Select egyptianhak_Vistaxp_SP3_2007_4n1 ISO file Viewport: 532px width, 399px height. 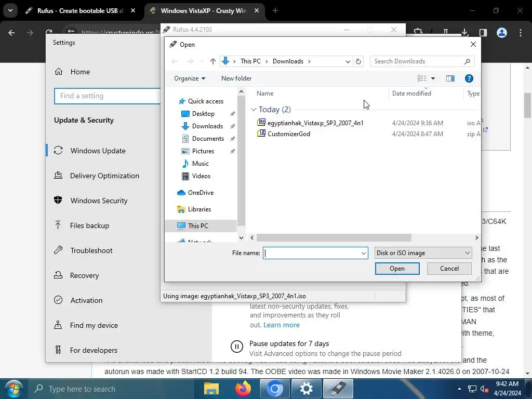click(x=315, y=123)
